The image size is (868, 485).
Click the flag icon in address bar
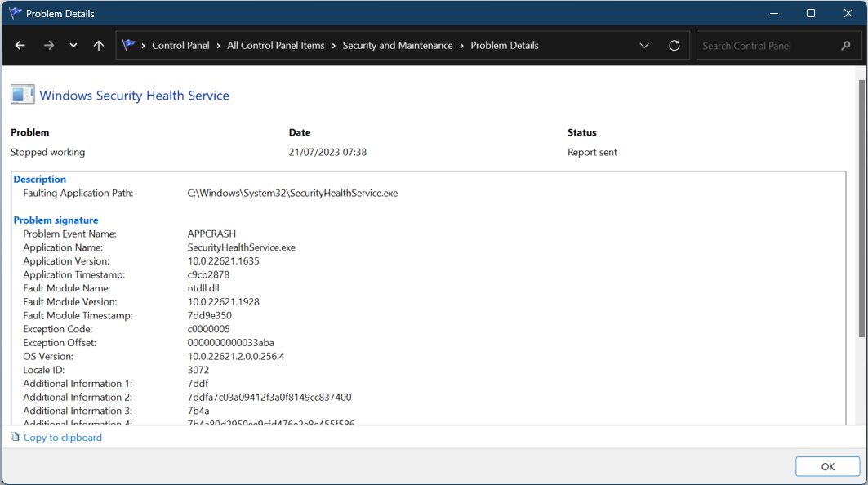(128, 45)
